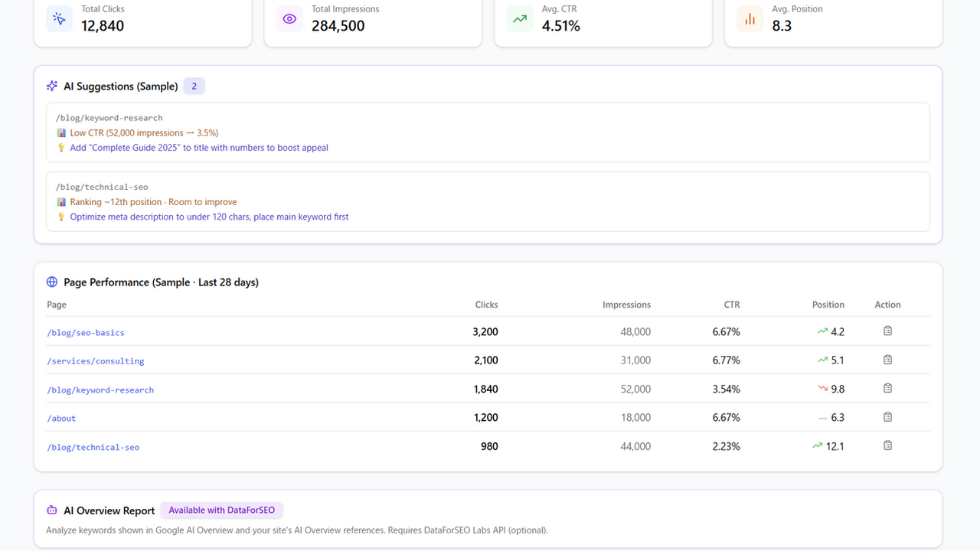Click the AI Suggestions sparkle icon

(x=52, y=86)
